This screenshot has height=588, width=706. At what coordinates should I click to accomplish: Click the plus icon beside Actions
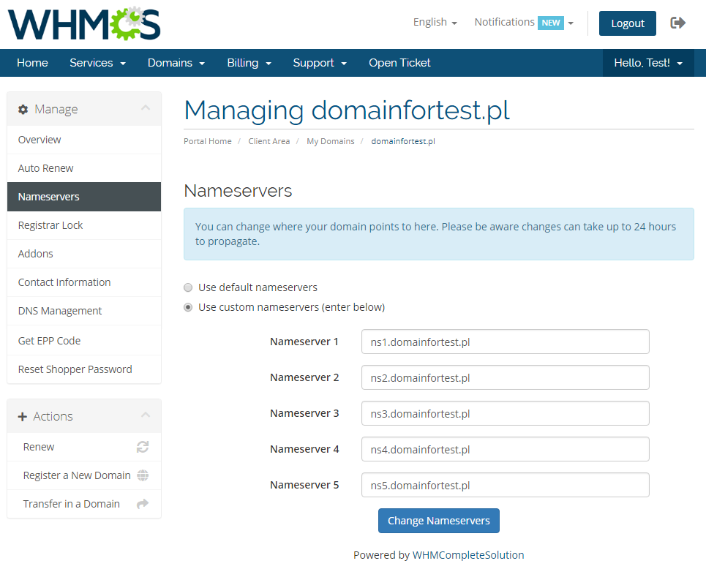[x=23, y=417]
